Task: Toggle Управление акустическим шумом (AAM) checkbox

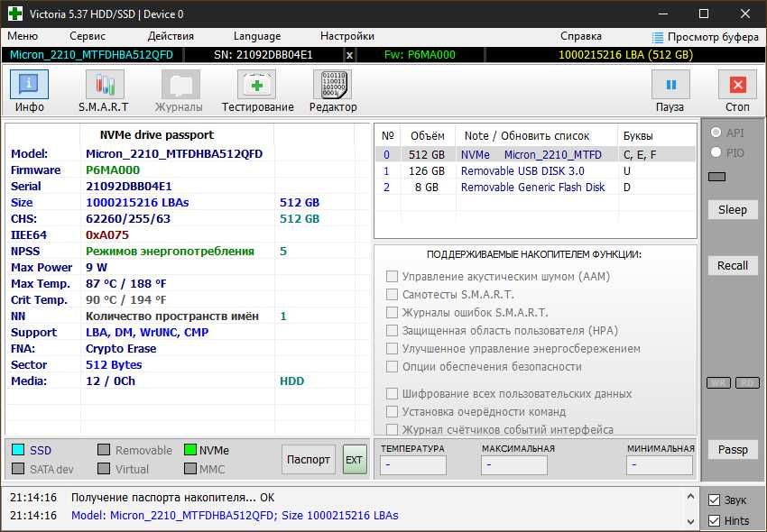Action: [x=392, y=276]
